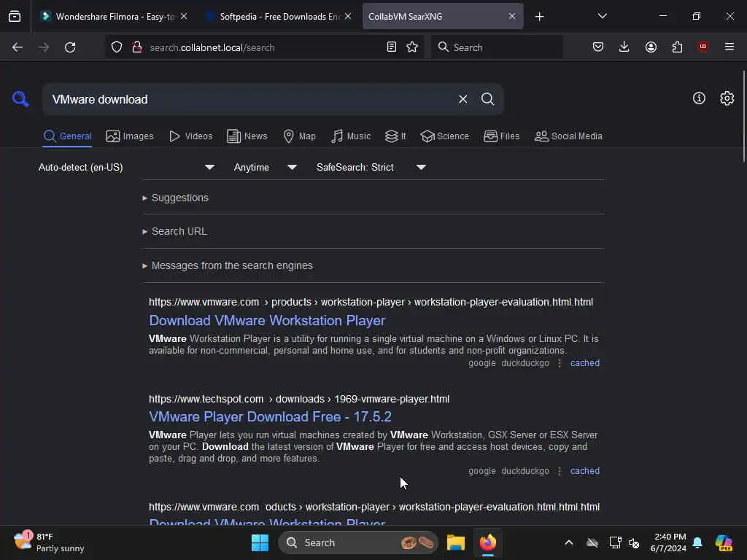This screenshot has width=747, height=560.
Task: Select the General search category
Action: coord(67,136)
